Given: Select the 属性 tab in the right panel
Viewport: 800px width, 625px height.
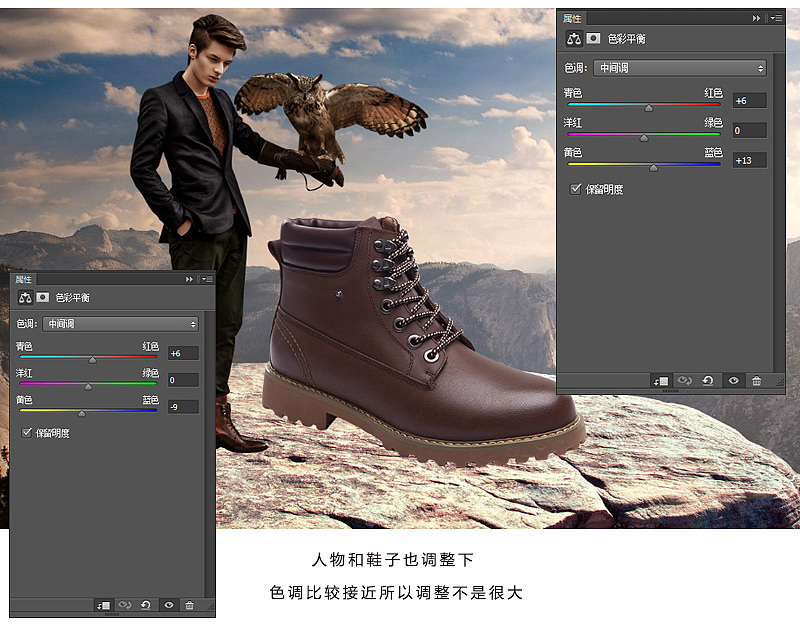Looking at the screenshot, I should pos(571,18).
